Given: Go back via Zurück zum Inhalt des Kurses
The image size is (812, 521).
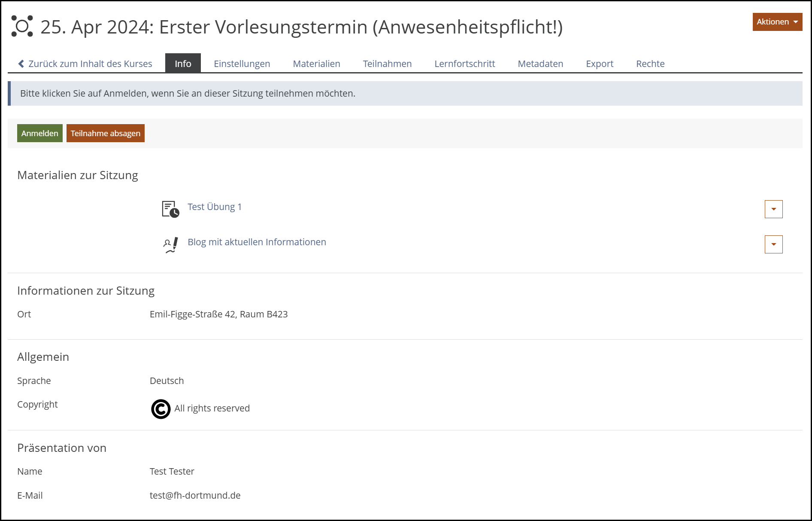Looking at the screenshot, I should point(85,64).
